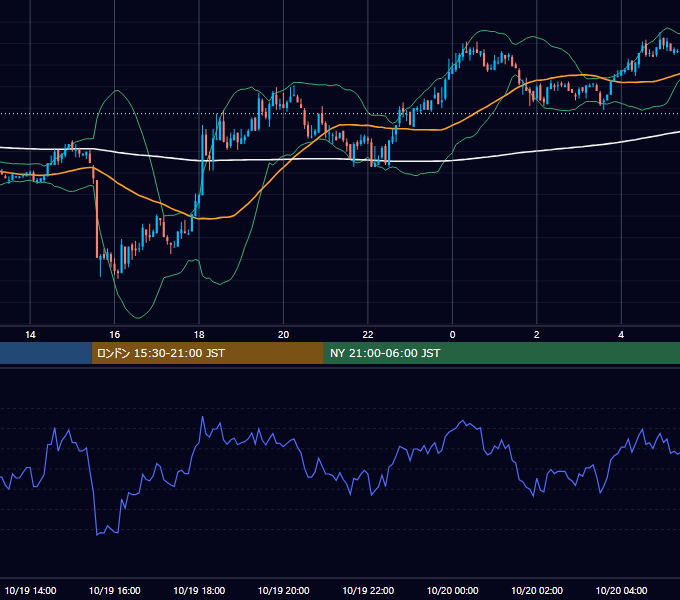This screenshot has height=600, width=680.
Task: Click the 10/19 16:00 date label
Action: pos(114,590)
